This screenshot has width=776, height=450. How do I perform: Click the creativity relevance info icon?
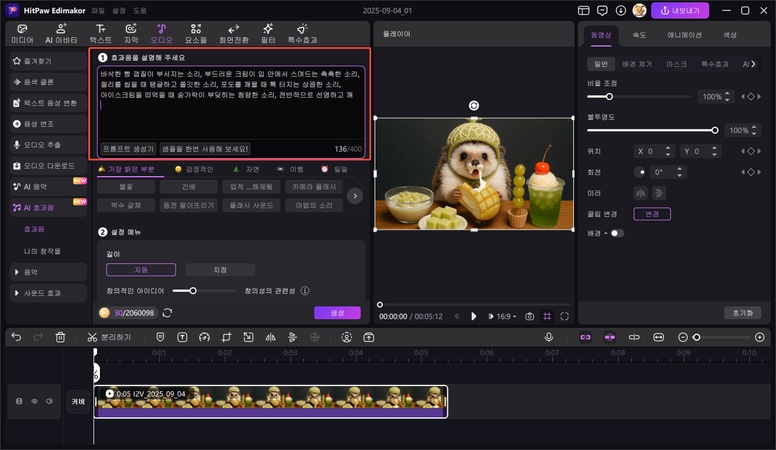click(x=305, y=291)
